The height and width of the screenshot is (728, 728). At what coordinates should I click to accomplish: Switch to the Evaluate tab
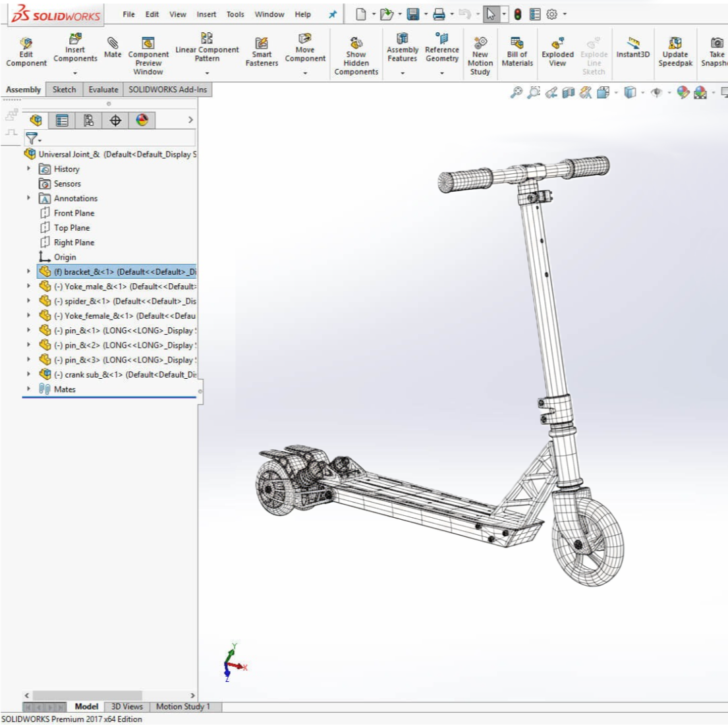pyautogui.click(x=103, y=90)
